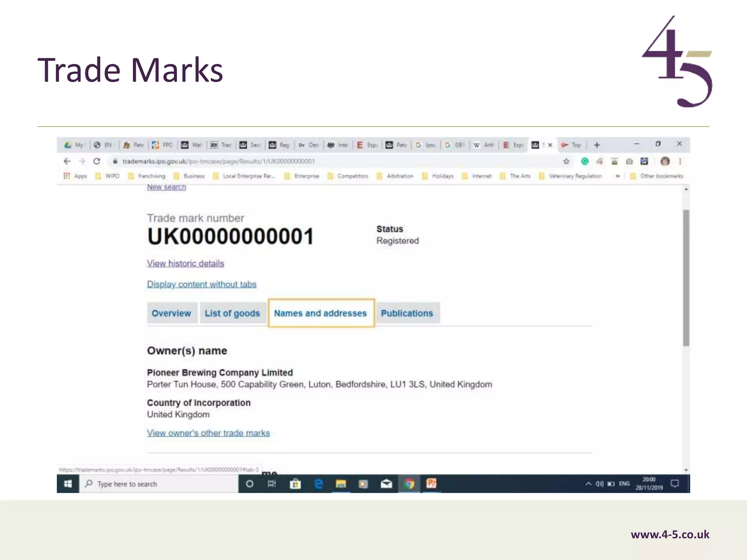Click the green Grammarly extension icon
This screenshot has height=560, width=747.
(585, 161)
